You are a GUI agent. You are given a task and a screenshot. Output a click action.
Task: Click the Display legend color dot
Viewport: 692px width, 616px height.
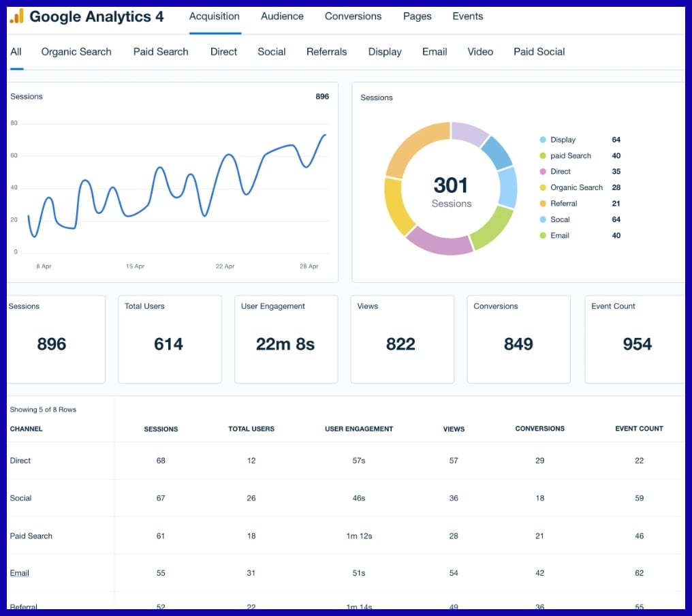pyautogui.click(x=543, y=140)
